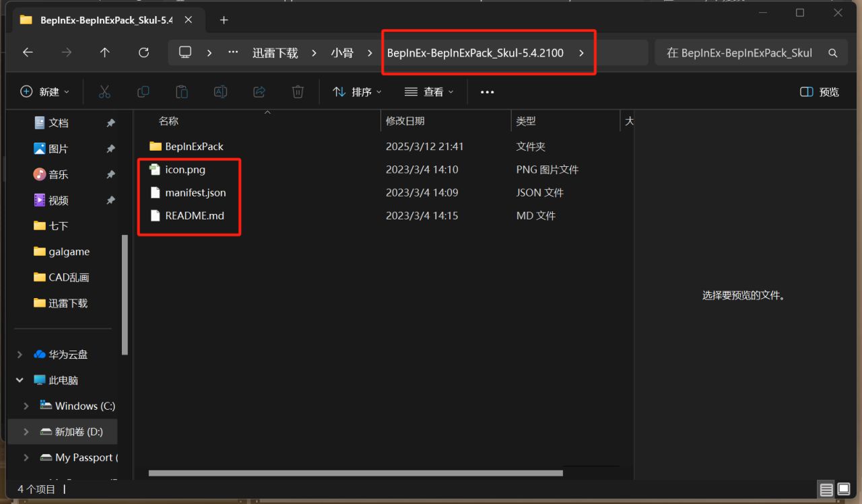Open the 排序 sort dropdown

358,92
